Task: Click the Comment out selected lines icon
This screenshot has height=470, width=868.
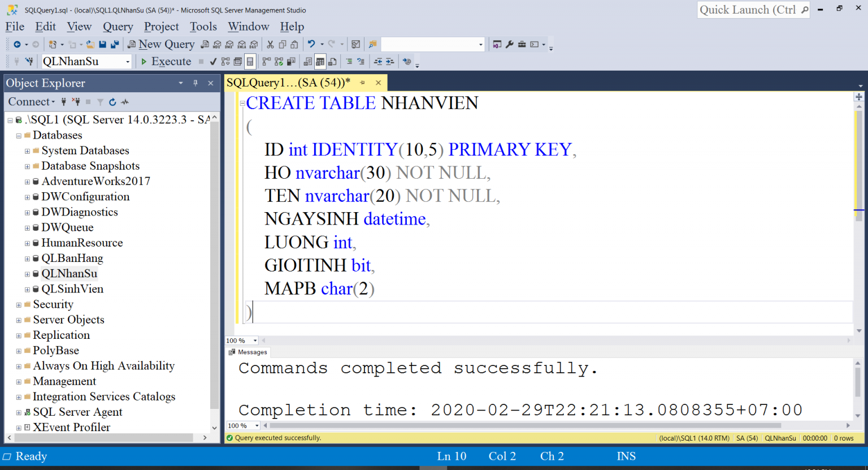Action: (x=349, y=61)
